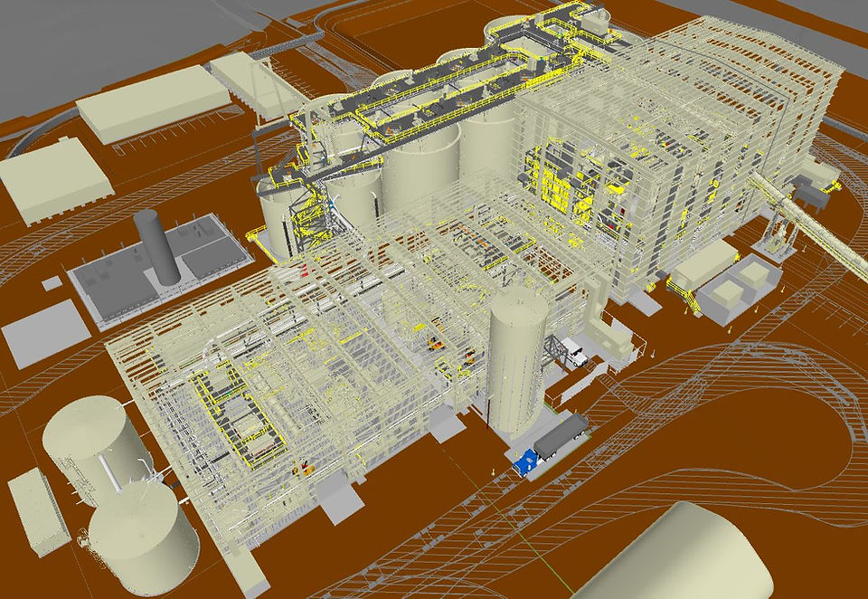Select the upper large tank at bottom-left
This screenshot has height=599, width=868.
(97, 450)
